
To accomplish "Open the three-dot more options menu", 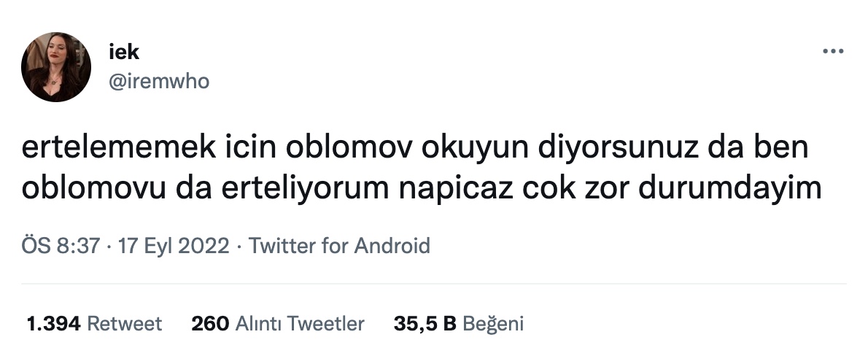I will [833, 52].
